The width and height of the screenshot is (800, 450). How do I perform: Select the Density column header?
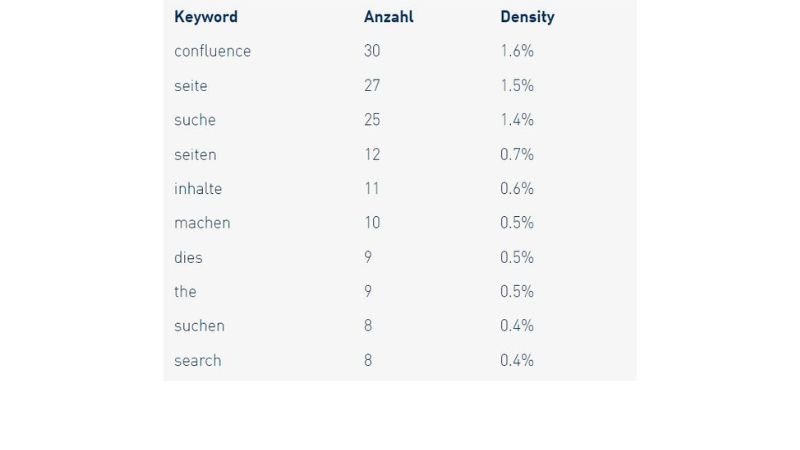click(527, 17)
